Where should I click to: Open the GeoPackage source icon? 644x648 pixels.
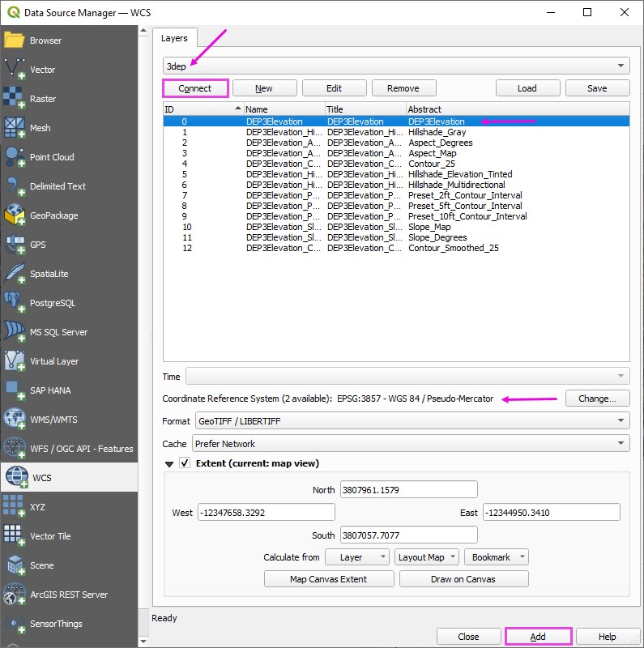(15, 215)
